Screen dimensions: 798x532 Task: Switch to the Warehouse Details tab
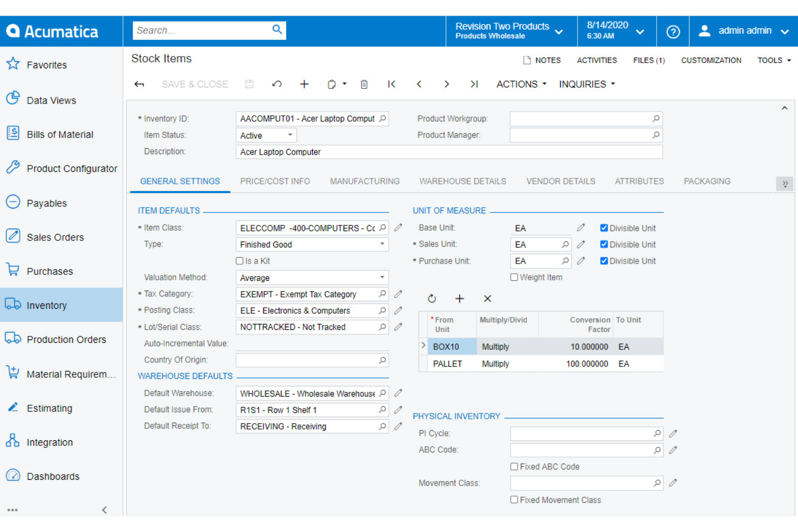coord(462,181)
